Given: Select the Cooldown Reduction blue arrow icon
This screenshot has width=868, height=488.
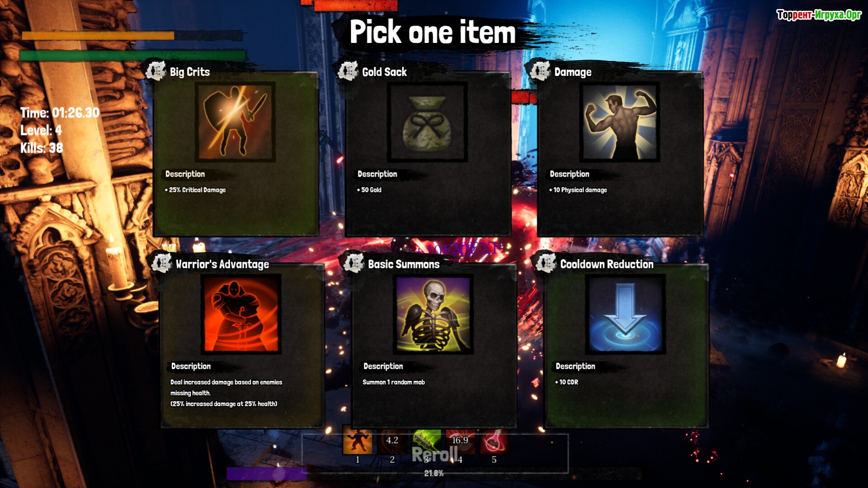Looking at the screenshot, I should tap(626, 314).
